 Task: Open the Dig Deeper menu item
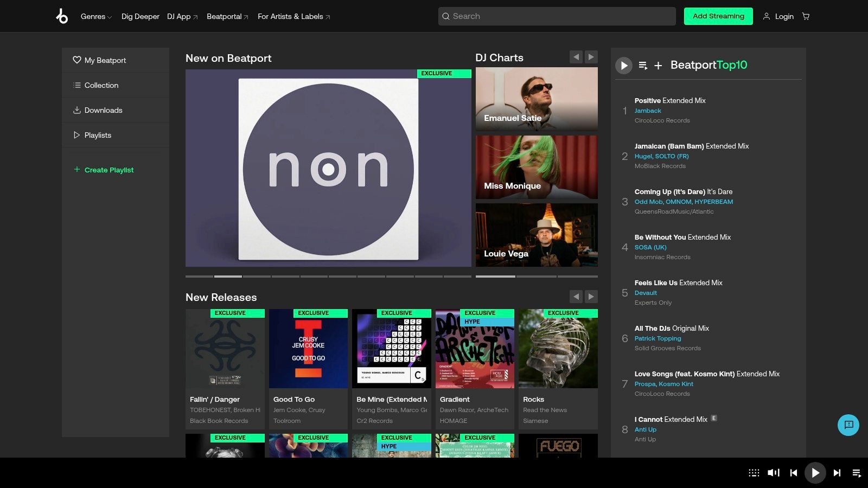[x=140, y=16]
